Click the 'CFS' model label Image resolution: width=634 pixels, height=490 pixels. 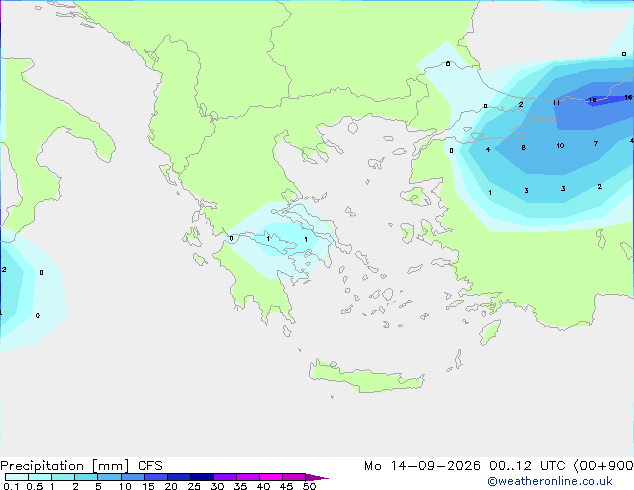[150, 466]
